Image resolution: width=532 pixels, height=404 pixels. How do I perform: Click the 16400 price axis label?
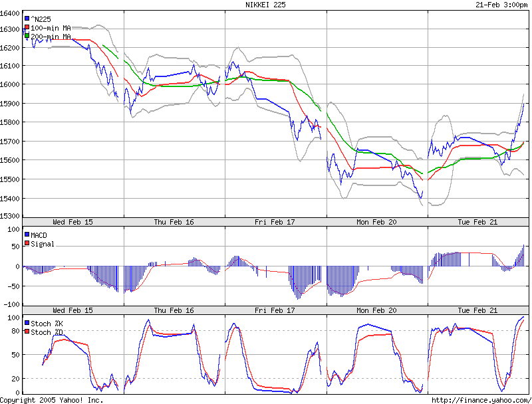coord(10,13)
